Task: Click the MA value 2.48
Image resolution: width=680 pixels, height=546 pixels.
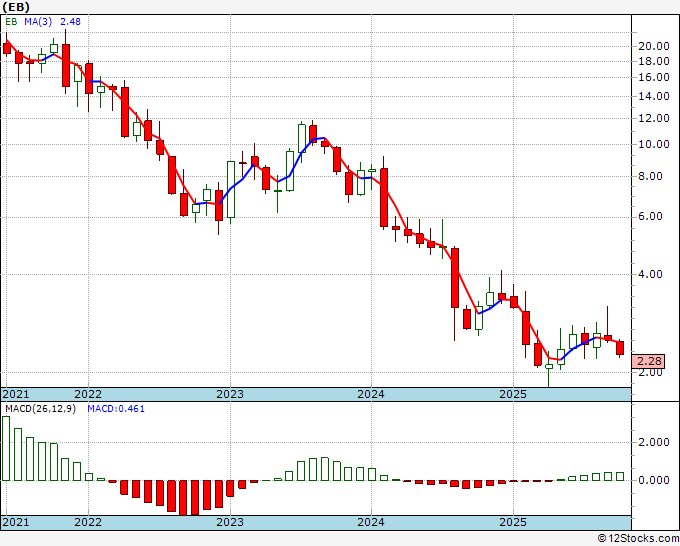Action: (x=70, y=22)
